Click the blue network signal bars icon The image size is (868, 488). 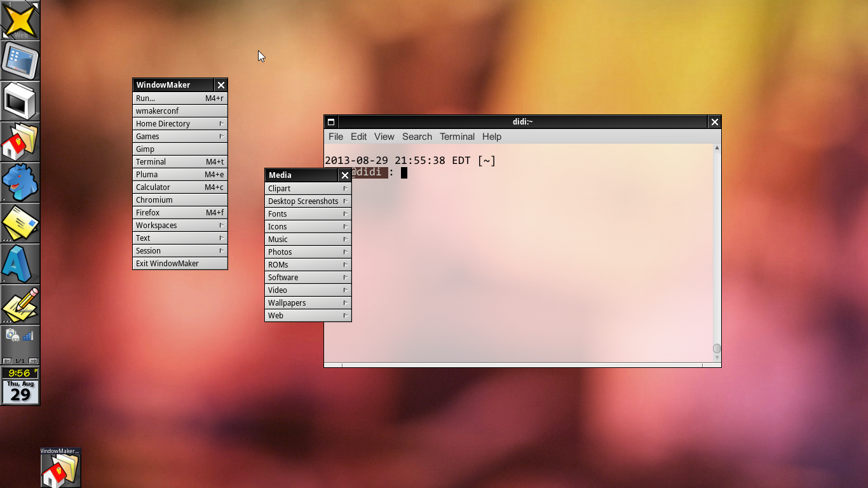(x=28, y=335)
